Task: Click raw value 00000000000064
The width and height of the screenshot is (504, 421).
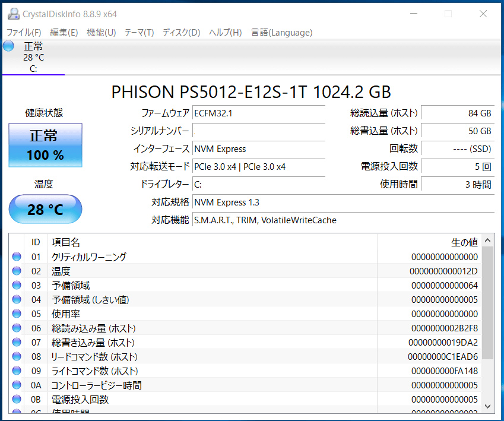Action: click(445, 285)
